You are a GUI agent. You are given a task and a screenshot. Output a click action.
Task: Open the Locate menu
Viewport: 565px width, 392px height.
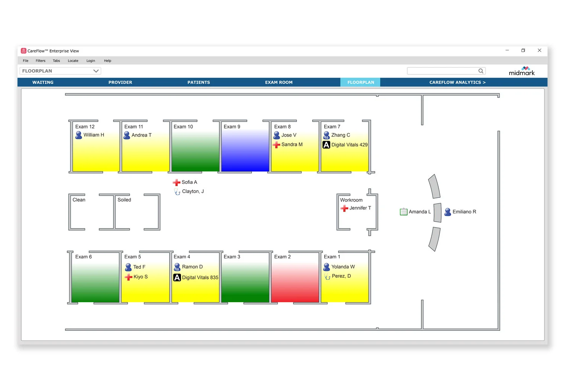73,61
